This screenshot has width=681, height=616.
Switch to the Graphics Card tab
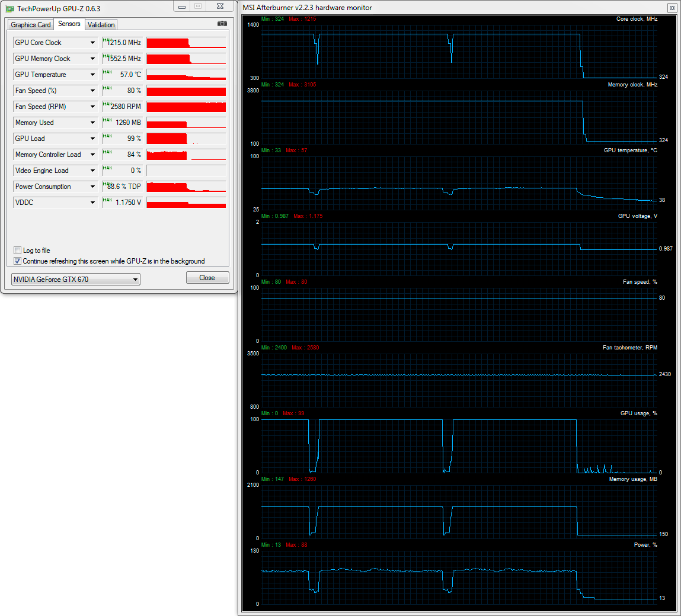30,25
